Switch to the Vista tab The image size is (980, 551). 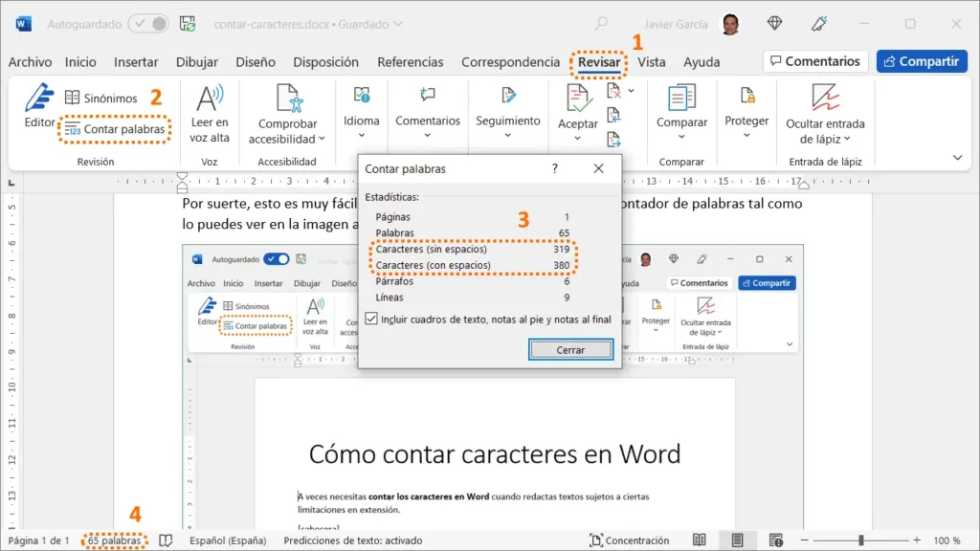coord(652,61)
